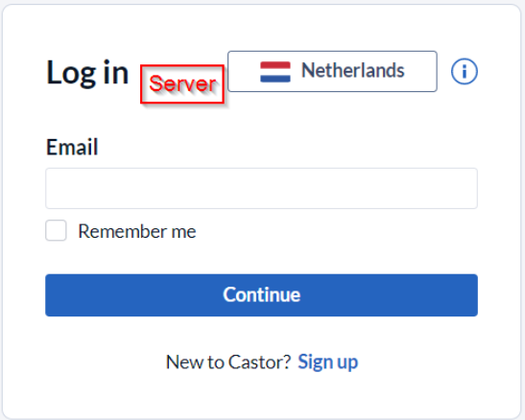Viewport: 525px width, 420px height.
Task: Expand the server selector showing Netherlands
Action: point(332,71)
